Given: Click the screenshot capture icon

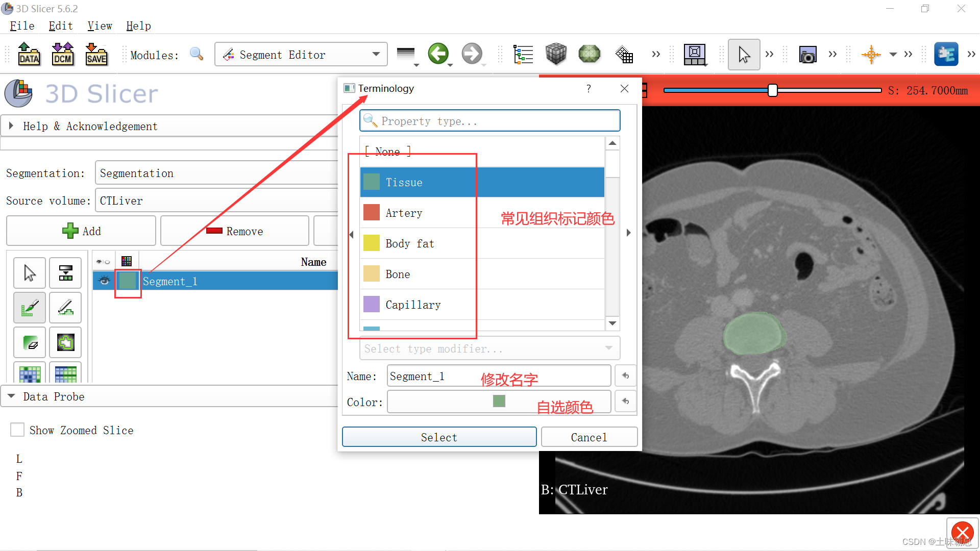Looking at the screenshot, I should (807, 54).
